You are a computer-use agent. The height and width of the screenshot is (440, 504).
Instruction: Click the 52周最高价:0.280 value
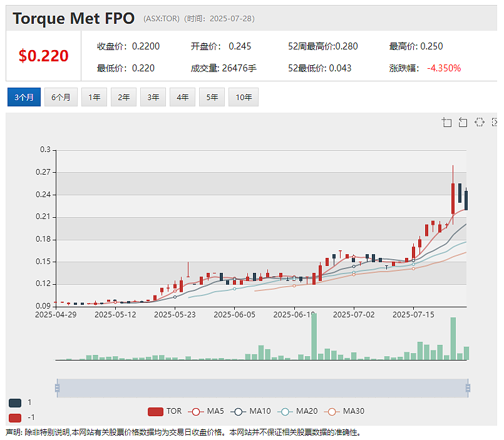(x=322, y=46)
